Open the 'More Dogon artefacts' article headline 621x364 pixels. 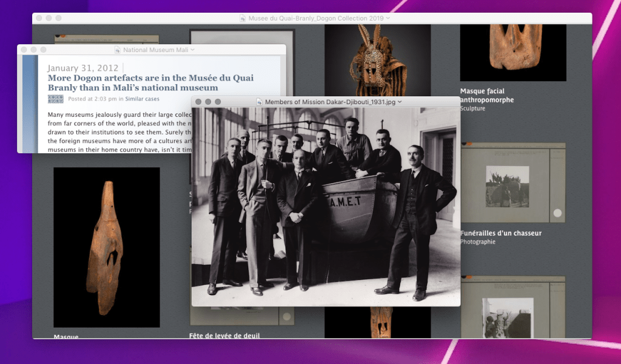click(150, 83)
